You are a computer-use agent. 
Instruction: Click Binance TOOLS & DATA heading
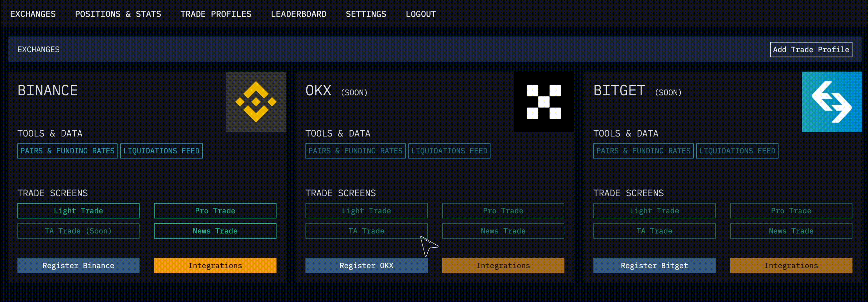pyautogui.click(x=50, y=133)
